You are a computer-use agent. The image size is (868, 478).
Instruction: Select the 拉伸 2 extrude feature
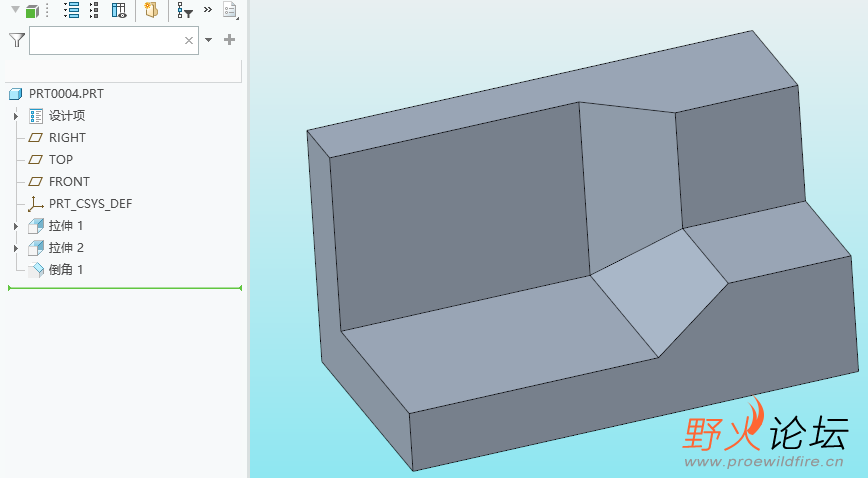(65, 248)
